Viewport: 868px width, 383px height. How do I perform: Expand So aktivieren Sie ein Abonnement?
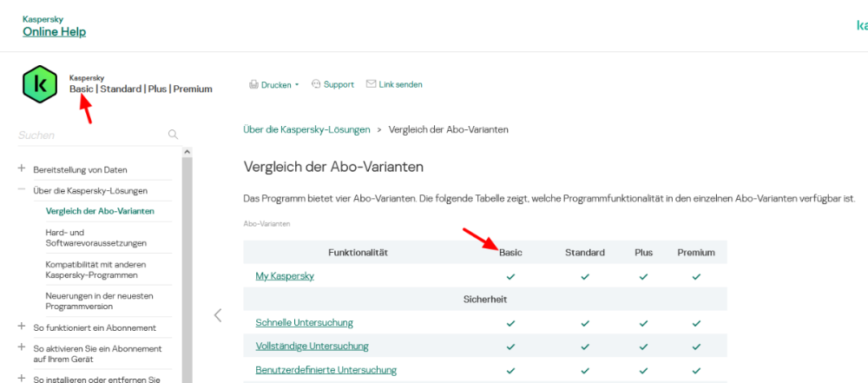pyautogui.click(x=22, y=347)
